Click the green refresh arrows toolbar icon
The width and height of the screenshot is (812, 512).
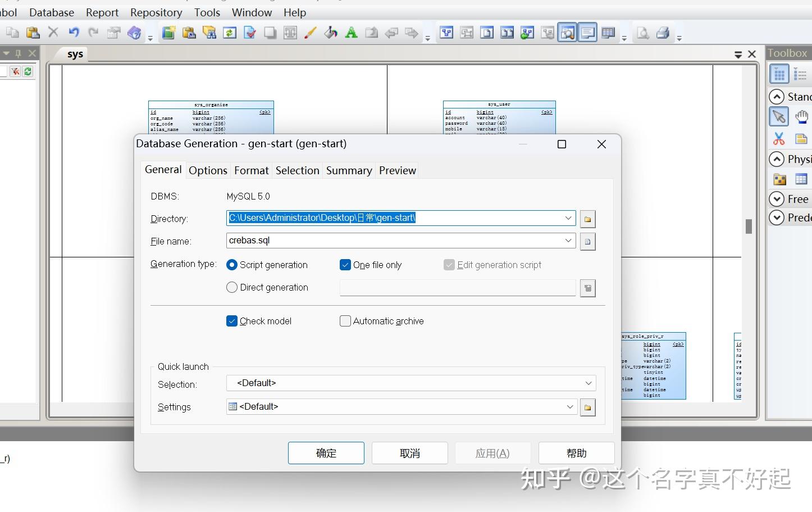(230, 33)
